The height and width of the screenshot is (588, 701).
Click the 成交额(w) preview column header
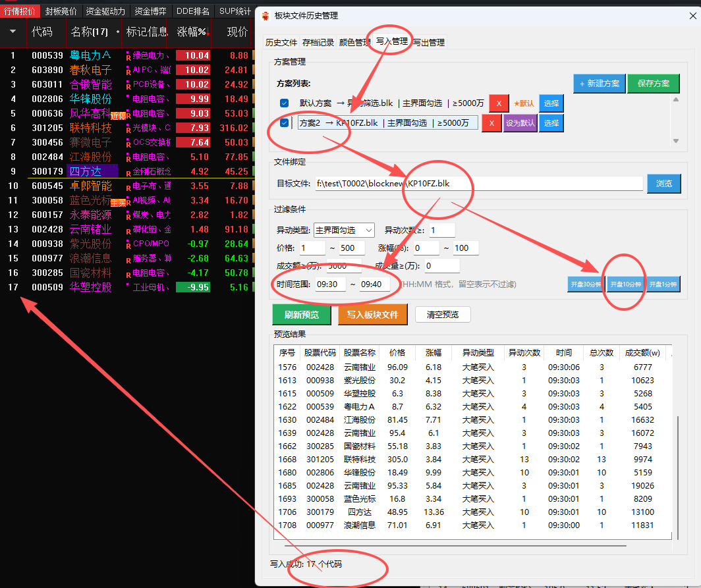click(642, 352)
